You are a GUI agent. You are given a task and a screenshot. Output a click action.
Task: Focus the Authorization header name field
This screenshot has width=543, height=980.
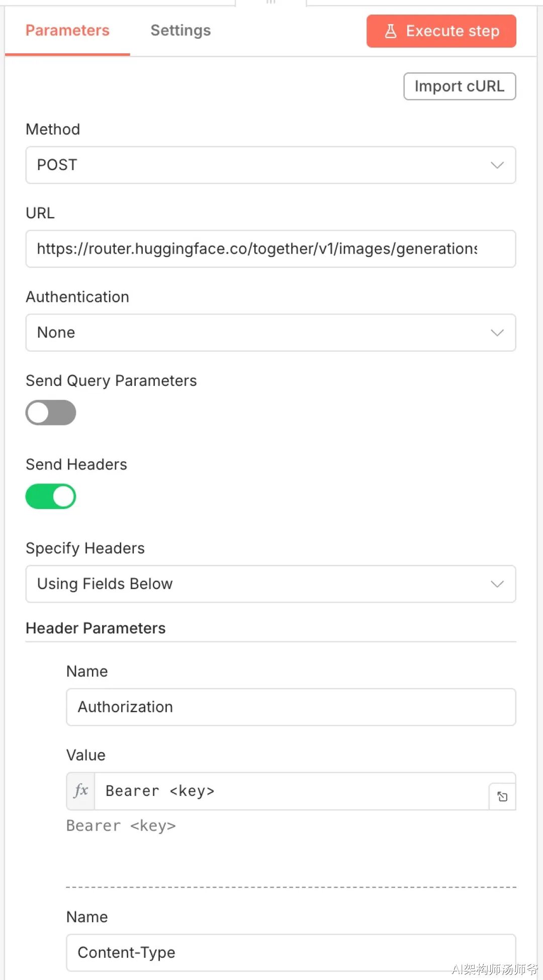pos(291,707)
